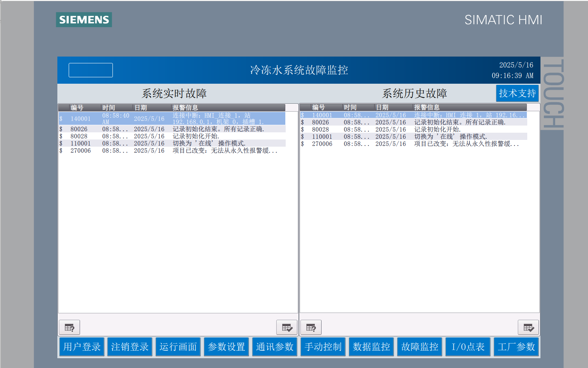Go to 通讯参数 communication parameters
The height and width of the screenshot is (368, 588).
[275, 347]
